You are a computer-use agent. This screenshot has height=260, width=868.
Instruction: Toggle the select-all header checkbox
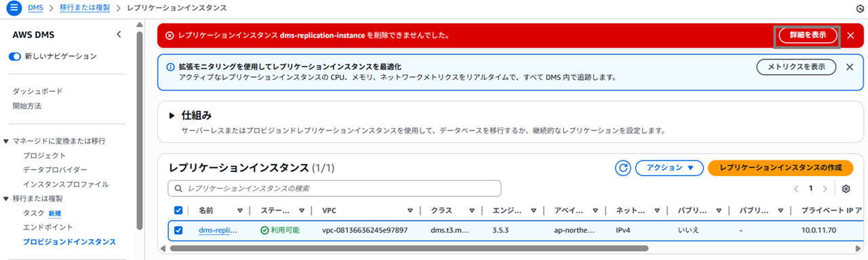click(x=178, y=211)
